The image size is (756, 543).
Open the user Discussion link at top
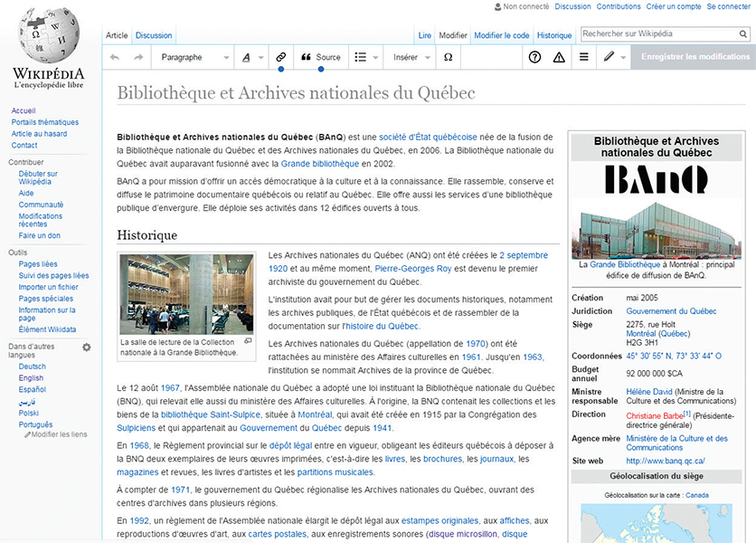tap(572, 6)
